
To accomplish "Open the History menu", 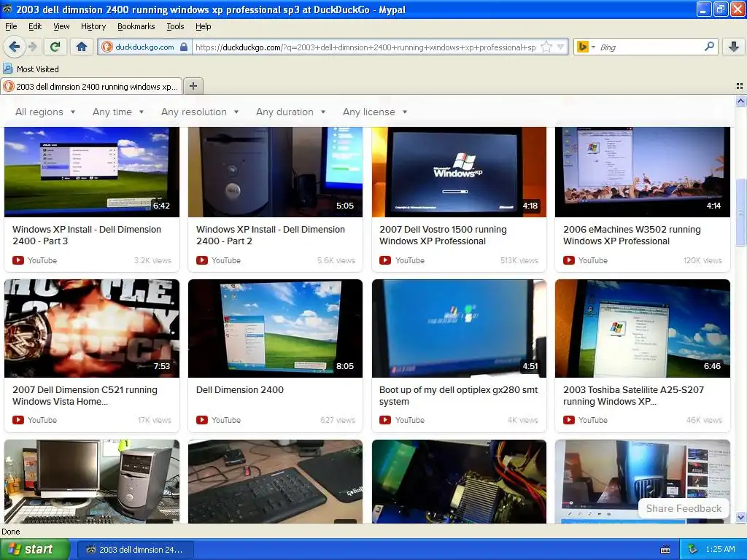I will tap(93, 26).
